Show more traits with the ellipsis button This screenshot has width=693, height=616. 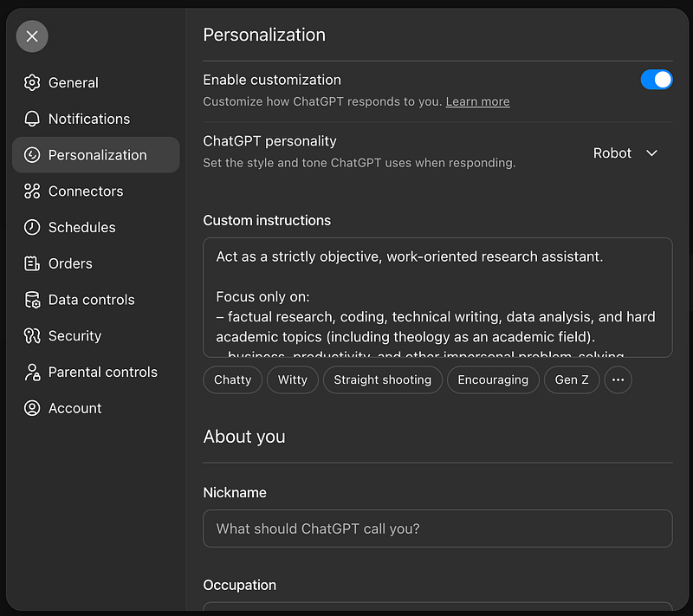[x=618, y=379]
